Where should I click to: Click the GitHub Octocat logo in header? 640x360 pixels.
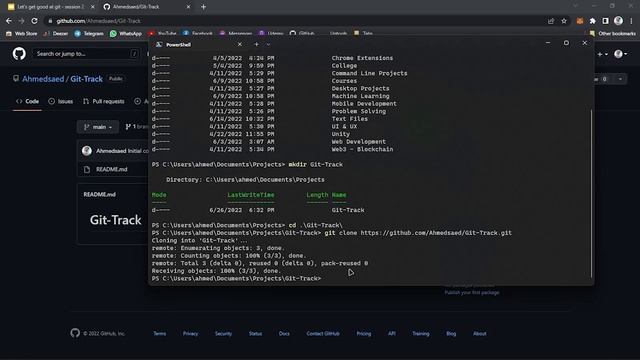coord(19,53)
